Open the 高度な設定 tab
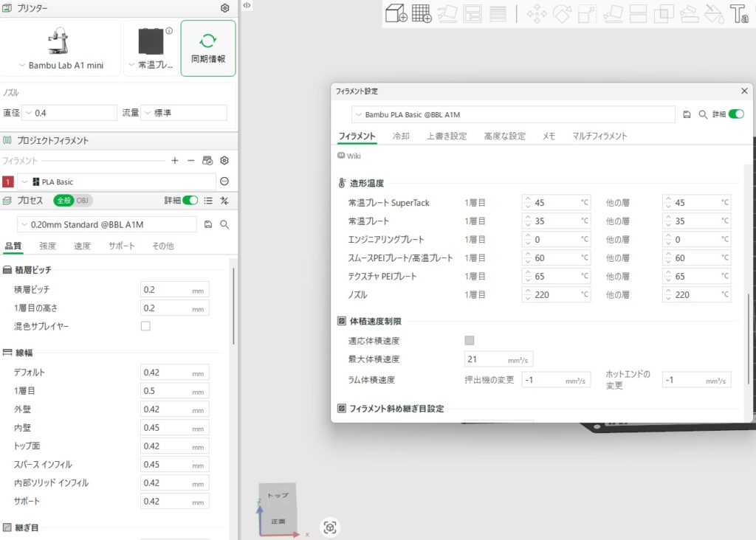 click(x=504, y=136)
